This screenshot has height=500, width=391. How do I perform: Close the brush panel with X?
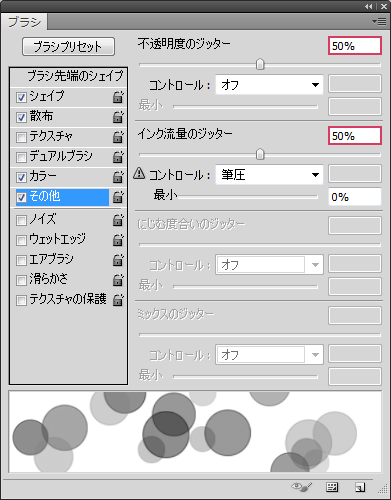(x=384, y=6)
